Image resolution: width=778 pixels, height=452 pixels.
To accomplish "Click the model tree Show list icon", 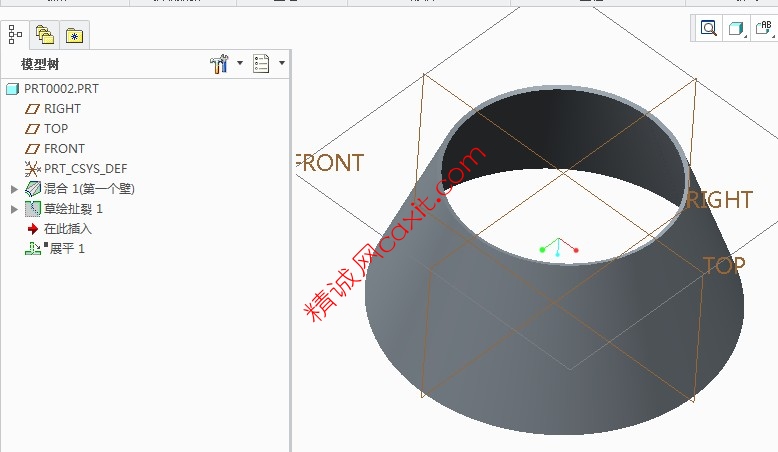I will click(261, 64).
